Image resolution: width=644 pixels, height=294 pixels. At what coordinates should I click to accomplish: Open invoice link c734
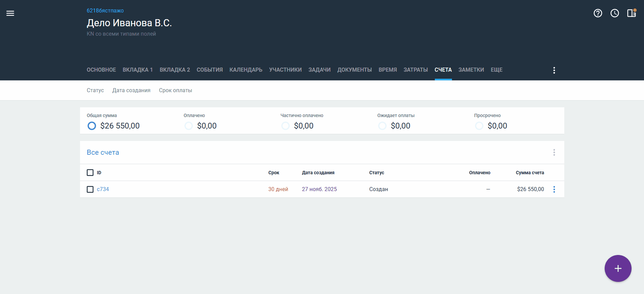click(x=103, y=189)
